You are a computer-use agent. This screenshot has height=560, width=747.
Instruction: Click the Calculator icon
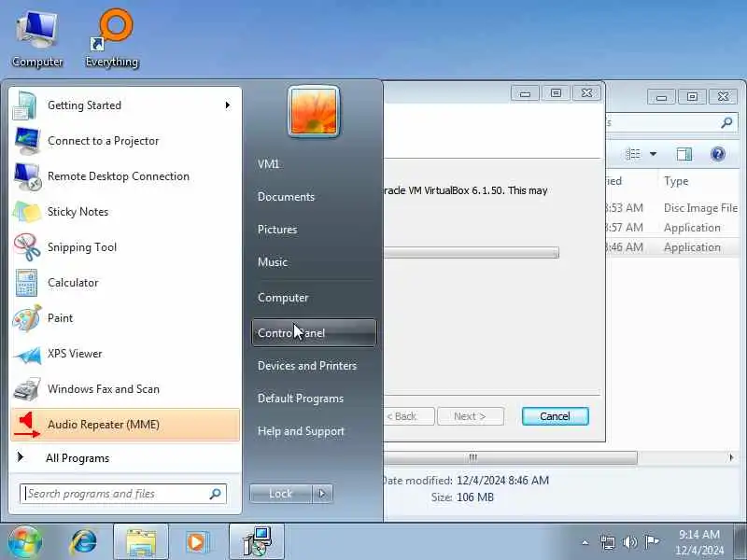click(26, 283)
